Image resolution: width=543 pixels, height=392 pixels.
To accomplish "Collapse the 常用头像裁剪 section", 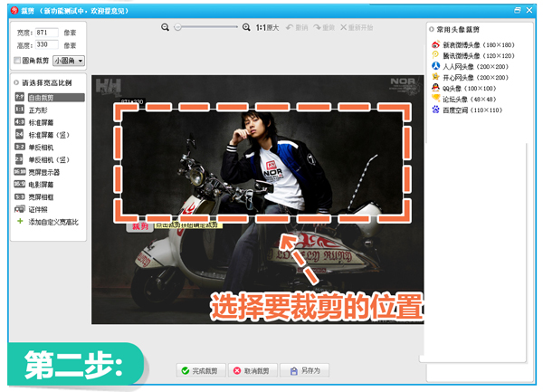I will coord(431,30).
